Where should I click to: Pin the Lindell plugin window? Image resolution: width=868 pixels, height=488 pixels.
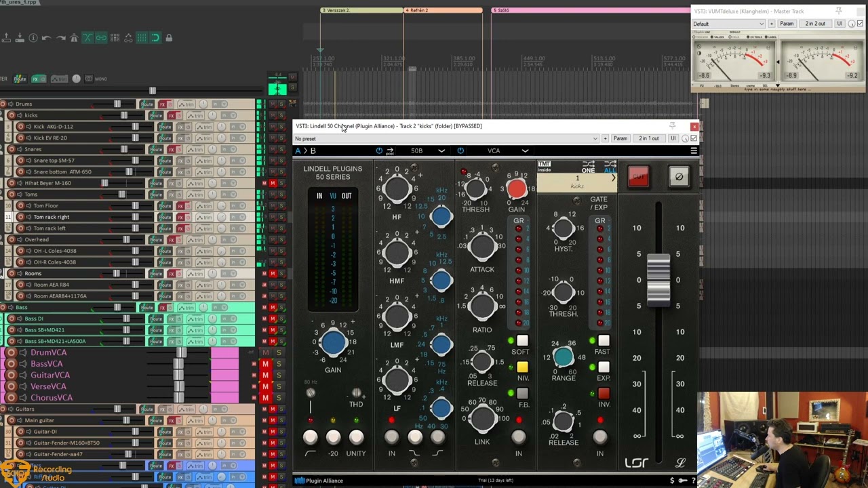pyautogui.click(x=672, y=126)
